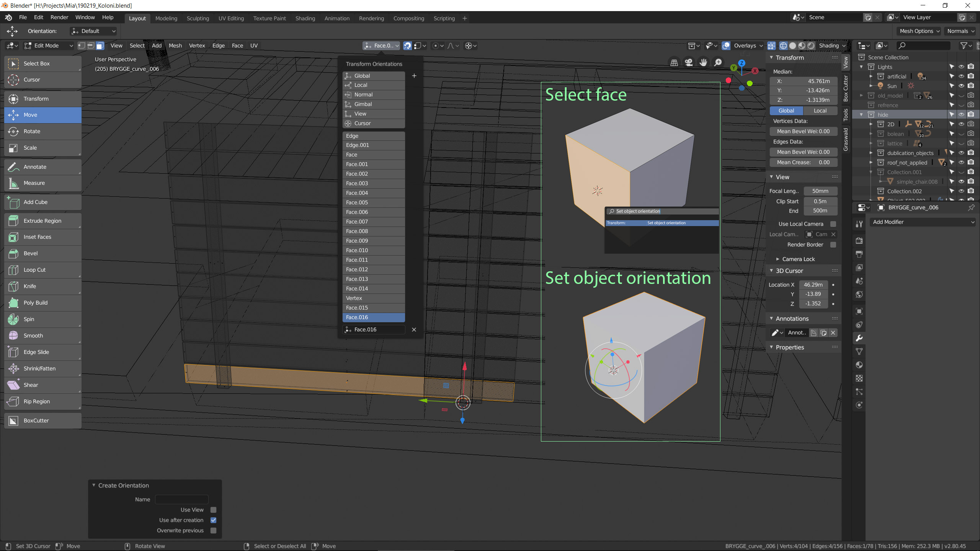Choose Normal in Transform Orientations
Screen dimensions: 980x551
(x=374, y=95)
